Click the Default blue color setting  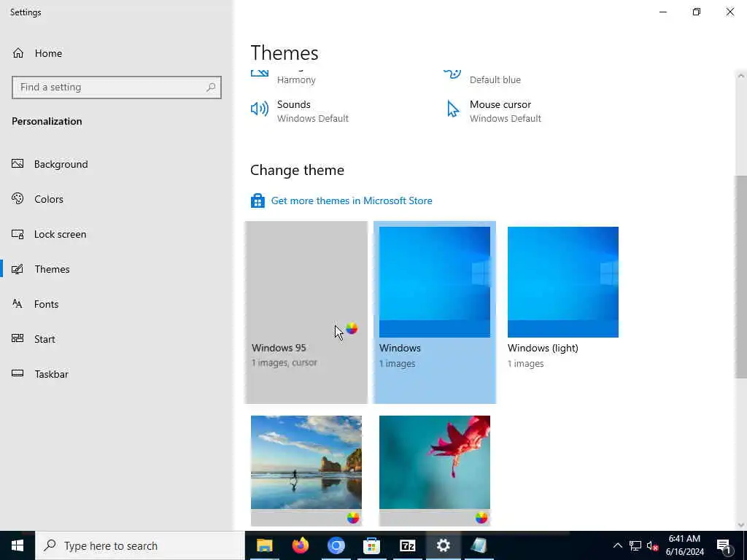(x=495, y=79)
